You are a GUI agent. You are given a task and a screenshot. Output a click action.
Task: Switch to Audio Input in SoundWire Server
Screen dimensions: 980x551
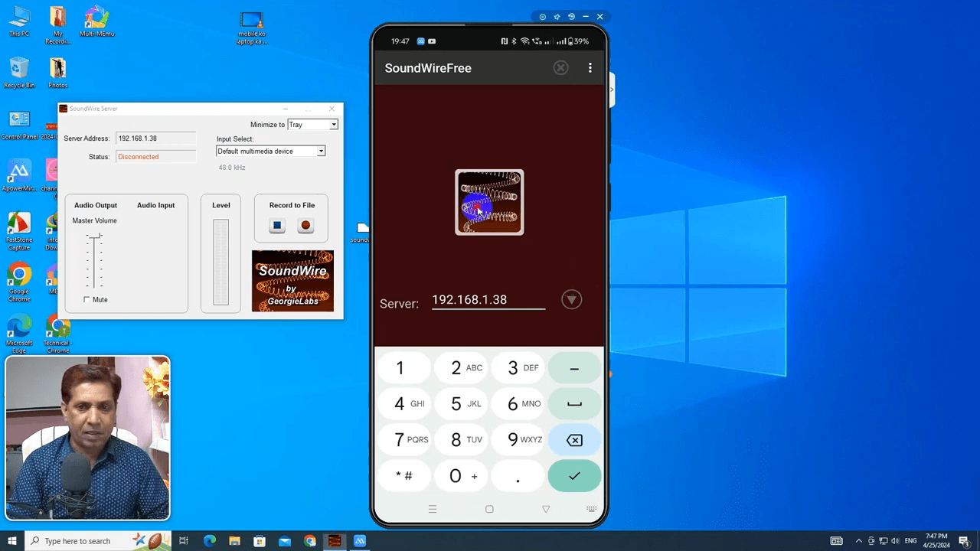(x=155, y=205)
